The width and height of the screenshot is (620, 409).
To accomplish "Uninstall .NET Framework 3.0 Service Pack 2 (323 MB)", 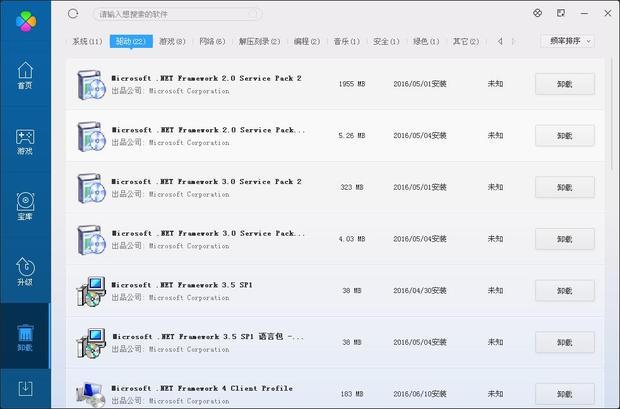I will click(565, 187).
